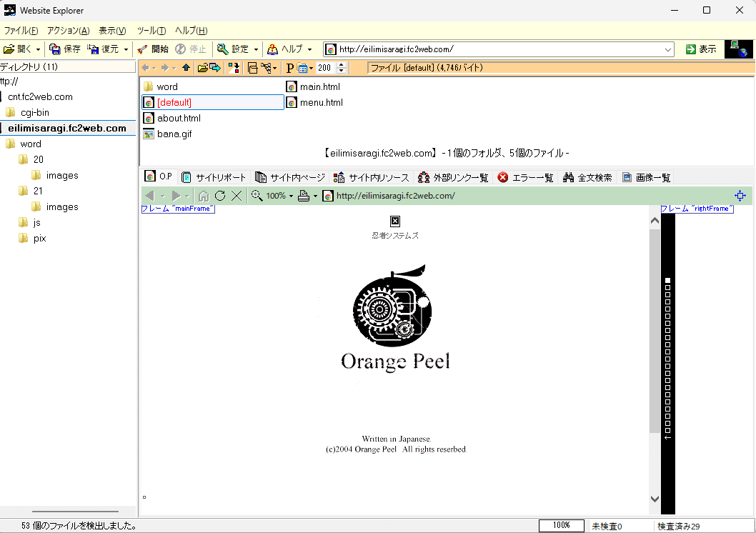Click the フレーム "rightFrame" link
Viewport: 756px width, 533px height.
click(697, 209)
